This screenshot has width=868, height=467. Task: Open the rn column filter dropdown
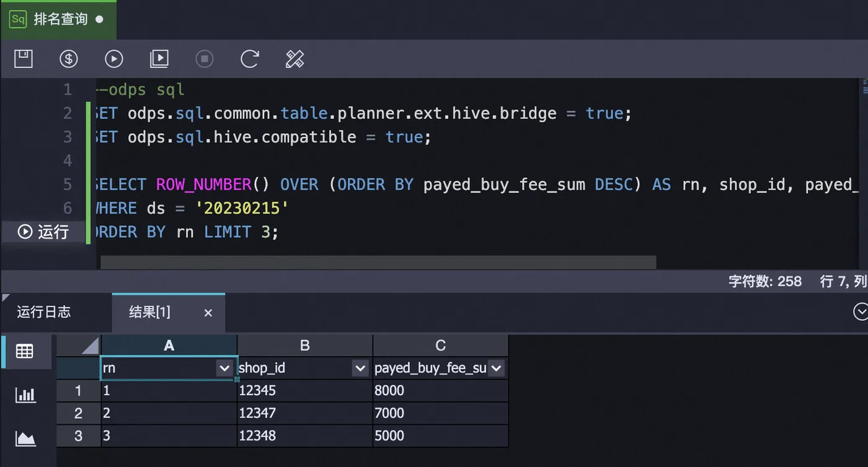[224, 369]
